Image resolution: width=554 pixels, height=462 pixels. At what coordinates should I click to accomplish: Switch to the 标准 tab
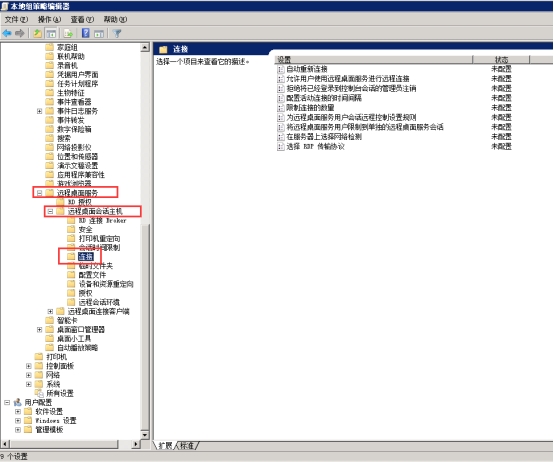click(187, 446)
